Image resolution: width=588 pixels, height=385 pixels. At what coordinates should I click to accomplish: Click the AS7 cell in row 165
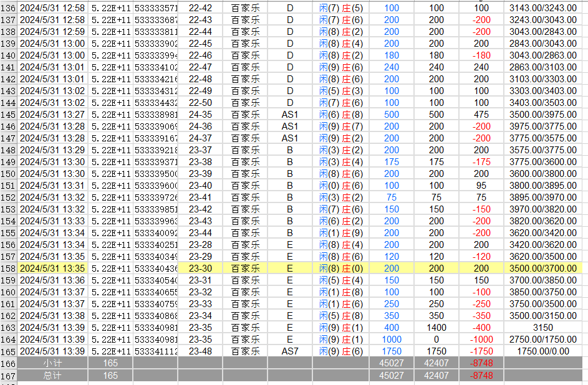point(291,351)
